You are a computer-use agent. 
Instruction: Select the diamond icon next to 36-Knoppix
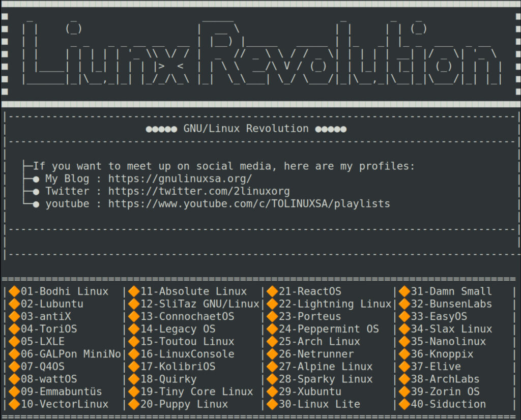(x=404, y=354)
